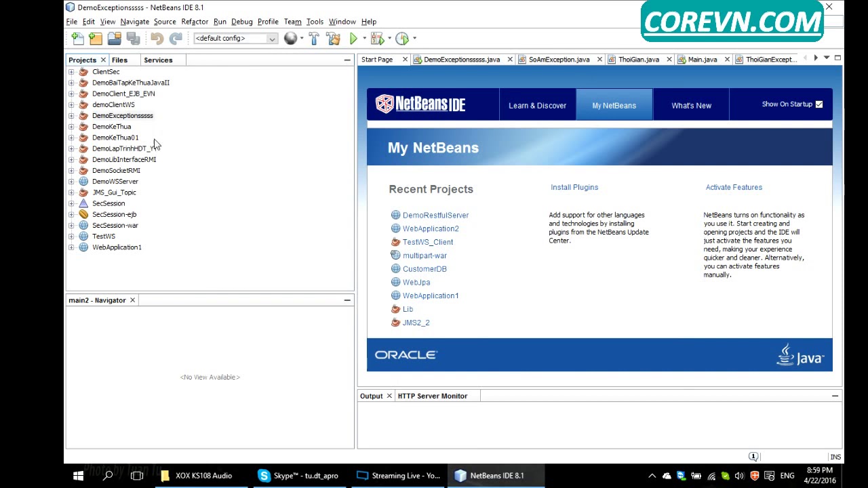Open Task View on the taskbar

tap(137, 476)
